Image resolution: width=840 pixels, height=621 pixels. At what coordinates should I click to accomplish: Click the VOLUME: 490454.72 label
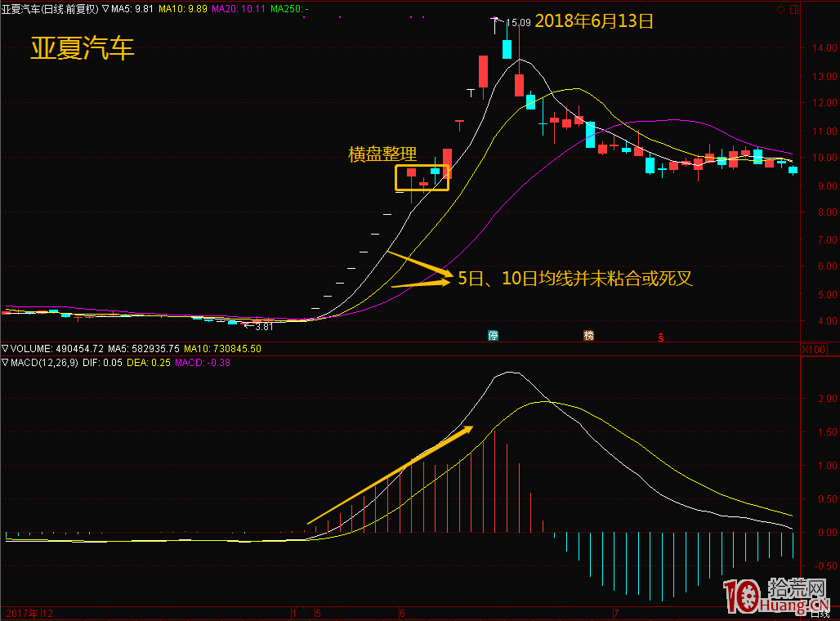coord(56,349)
